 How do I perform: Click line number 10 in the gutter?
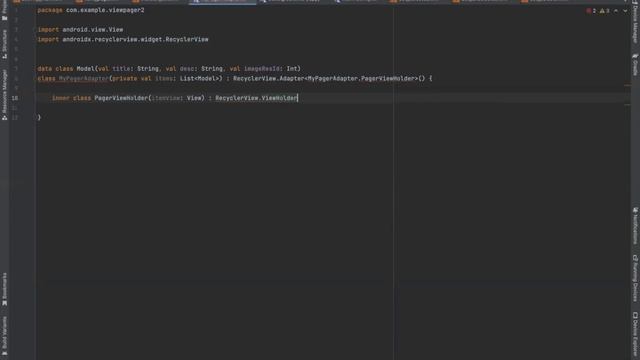(x=15, y=98)
